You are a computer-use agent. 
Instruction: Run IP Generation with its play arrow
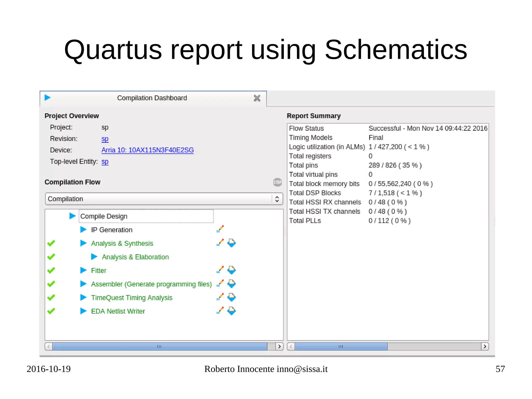[83, 230]
